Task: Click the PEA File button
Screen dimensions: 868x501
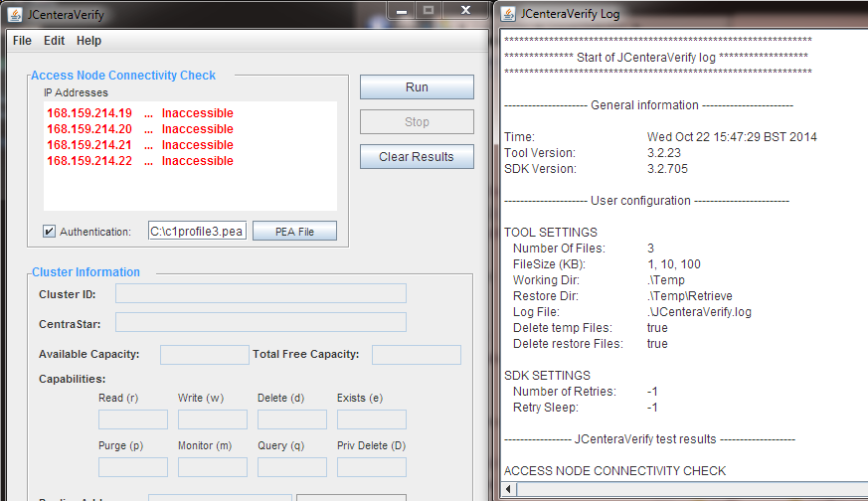Action: 294,232
